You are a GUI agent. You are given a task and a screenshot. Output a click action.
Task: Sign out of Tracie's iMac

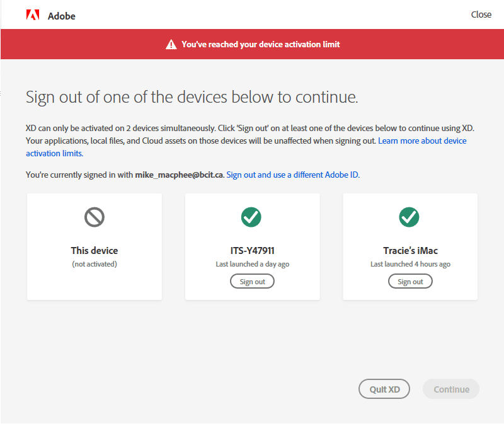pos(410,281)
